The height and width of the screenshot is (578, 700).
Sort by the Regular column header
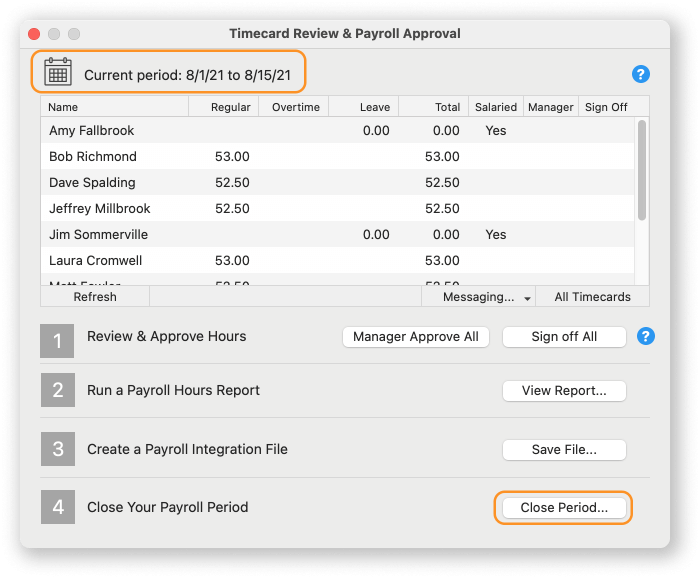(224, 107)
